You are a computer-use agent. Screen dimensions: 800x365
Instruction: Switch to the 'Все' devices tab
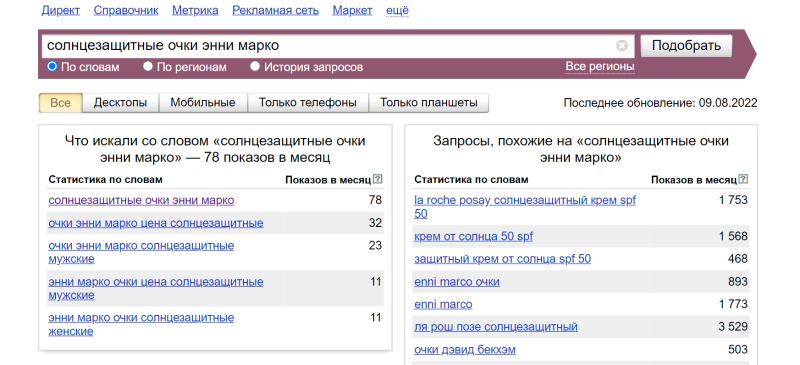(x=60, y=103)
